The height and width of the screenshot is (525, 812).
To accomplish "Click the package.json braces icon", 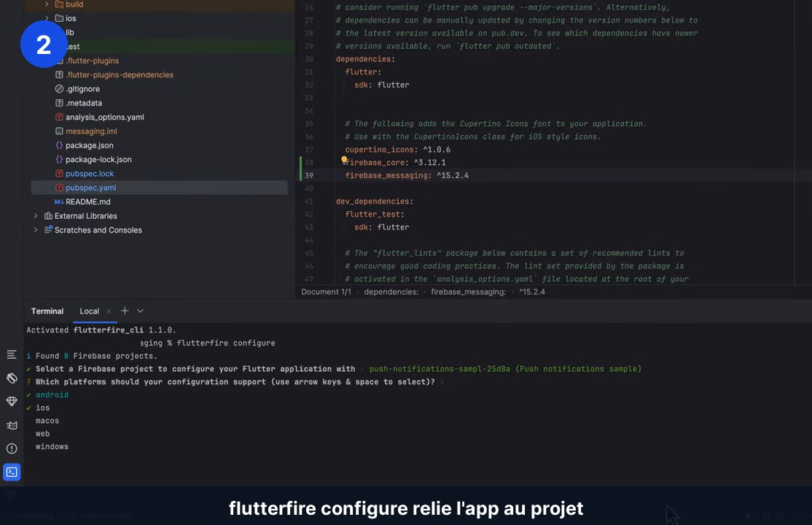I will coord(59,145).
